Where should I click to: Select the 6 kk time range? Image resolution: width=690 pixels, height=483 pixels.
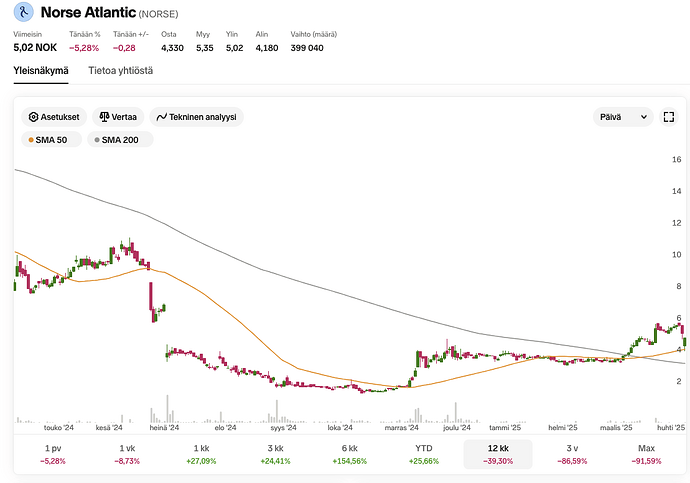[348, 453]
